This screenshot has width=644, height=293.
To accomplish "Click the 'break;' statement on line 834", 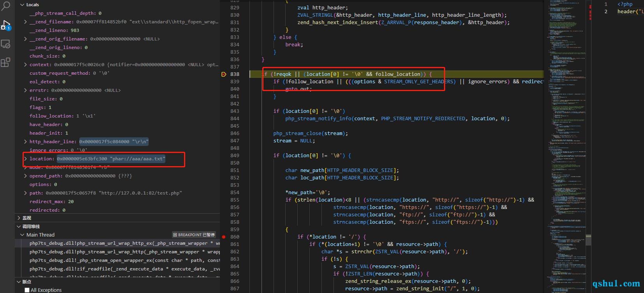I will tap(294, 45).
